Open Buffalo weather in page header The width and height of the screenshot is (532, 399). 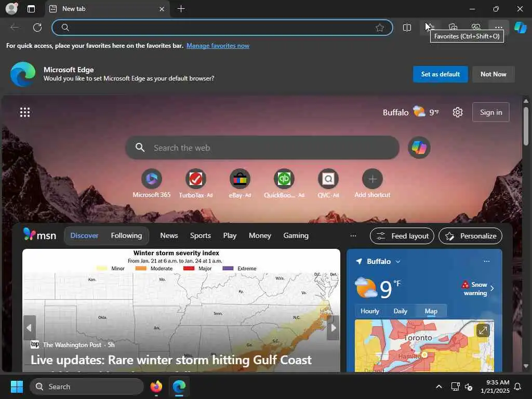pos(411,112)
